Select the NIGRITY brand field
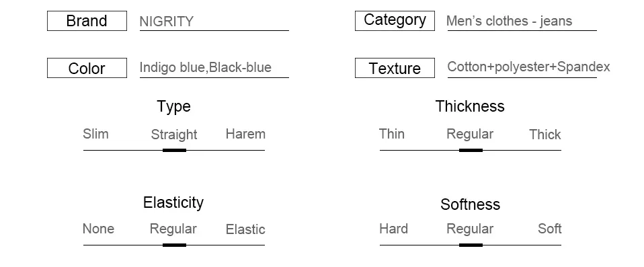Image resolution: width=644 pixels, height=267 pixels. (214, 22)
